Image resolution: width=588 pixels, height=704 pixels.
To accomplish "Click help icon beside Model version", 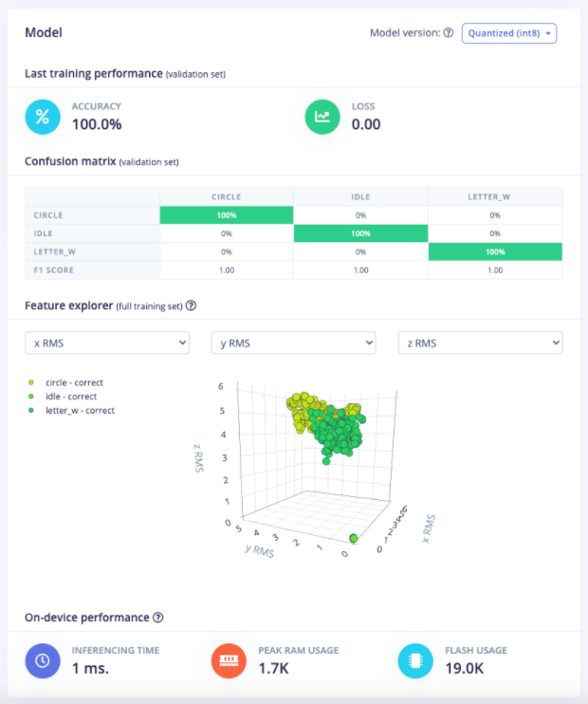I will pyautogui.click(x=449, y=33).
